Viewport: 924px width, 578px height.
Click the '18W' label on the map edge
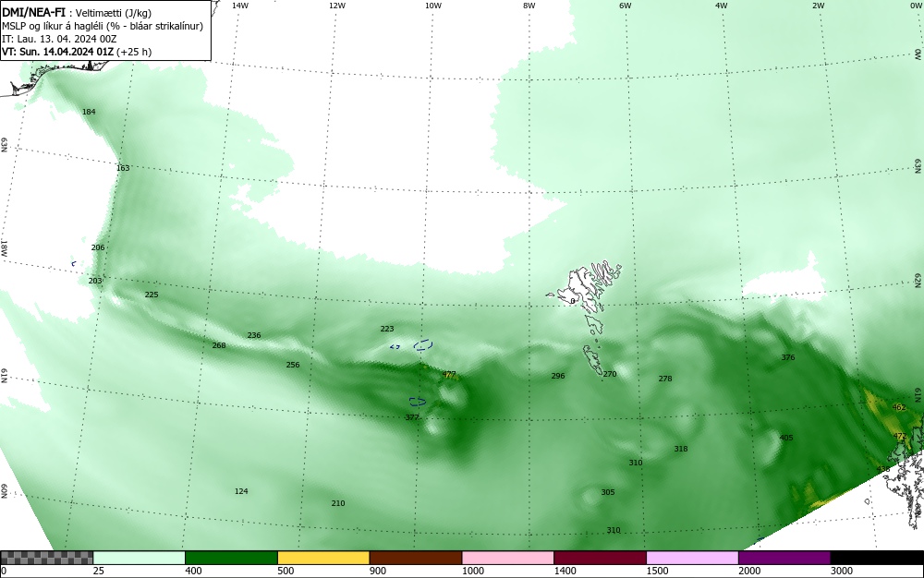click(4, 247)
